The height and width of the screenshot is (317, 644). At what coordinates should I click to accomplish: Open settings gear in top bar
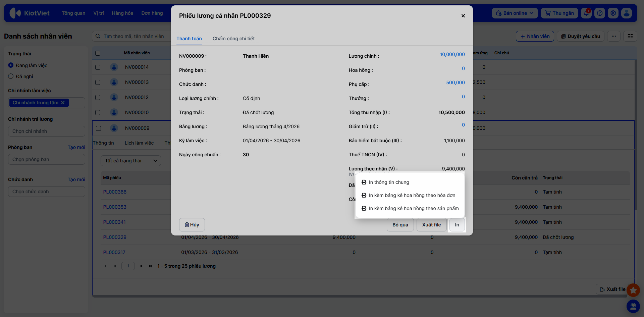(613, 13)
